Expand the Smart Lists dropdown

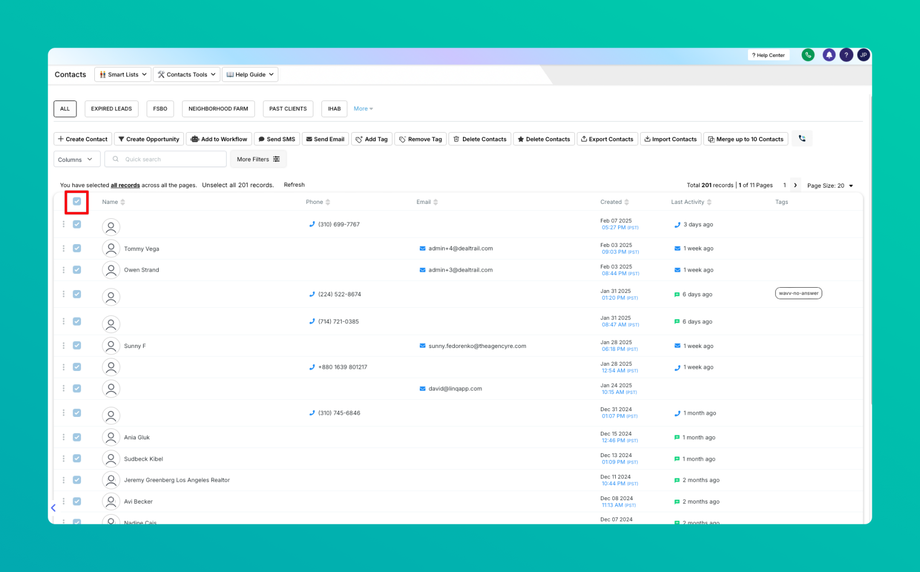[x=123, y=75]
